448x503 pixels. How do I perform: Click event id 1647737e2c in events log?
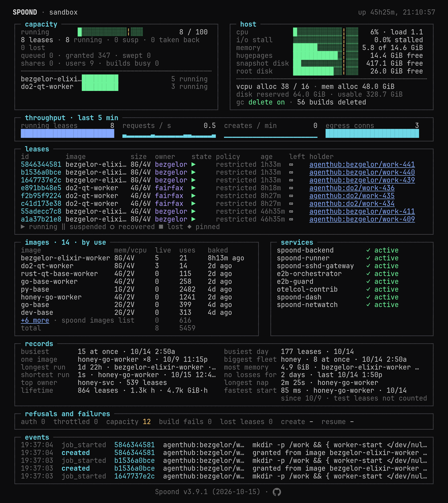[134, 477]
